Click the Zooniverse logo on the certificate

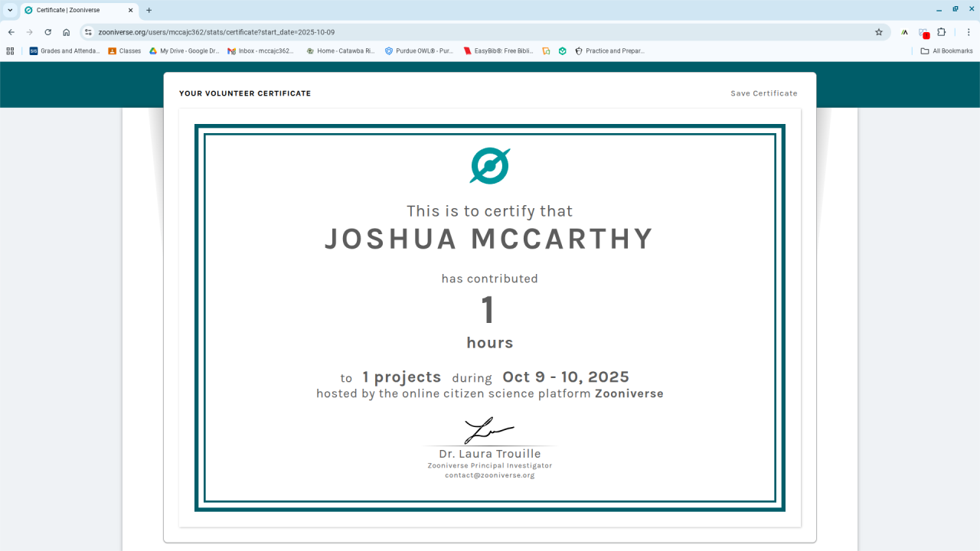(x=490, y=166)
